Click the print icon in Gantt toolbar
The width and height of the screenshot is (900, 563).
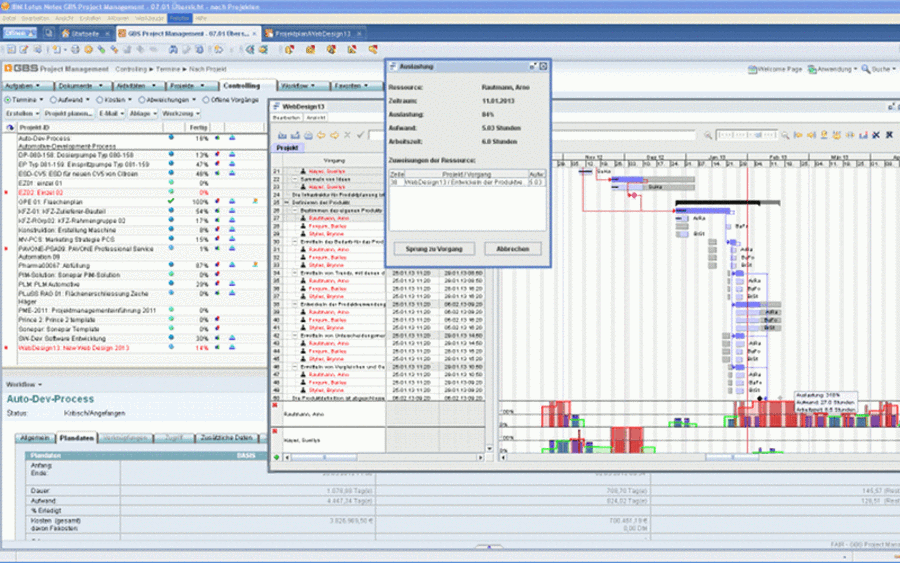(x=308, y=135)
